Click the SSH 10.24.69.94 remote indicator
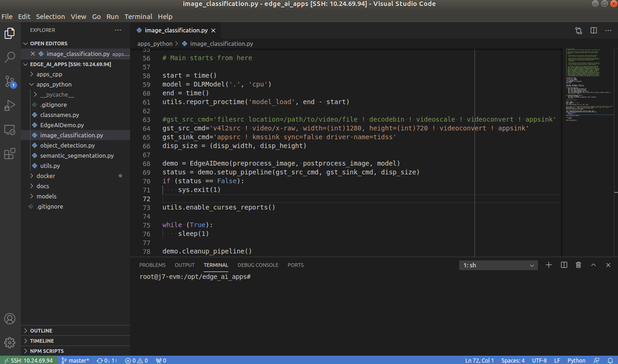Image resolution: width=618 pixels, height=364 pixels. point(28,360)
